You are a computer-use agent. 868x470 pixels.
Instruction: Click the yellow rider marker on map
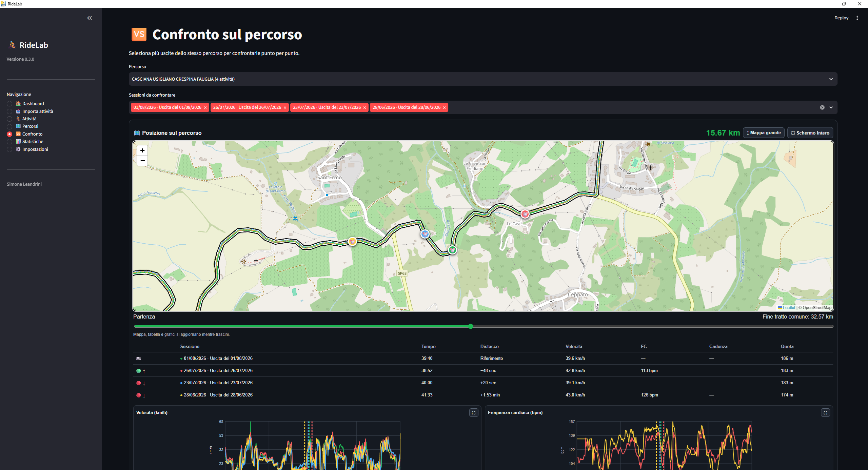[352, 242]
